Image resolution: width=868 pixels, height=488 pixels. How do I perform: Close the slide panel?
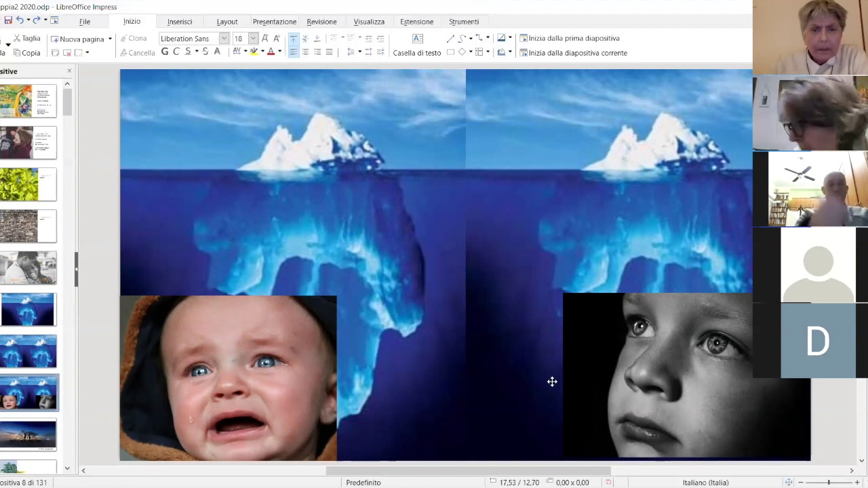pyautogui.click(x=69, y=71)
